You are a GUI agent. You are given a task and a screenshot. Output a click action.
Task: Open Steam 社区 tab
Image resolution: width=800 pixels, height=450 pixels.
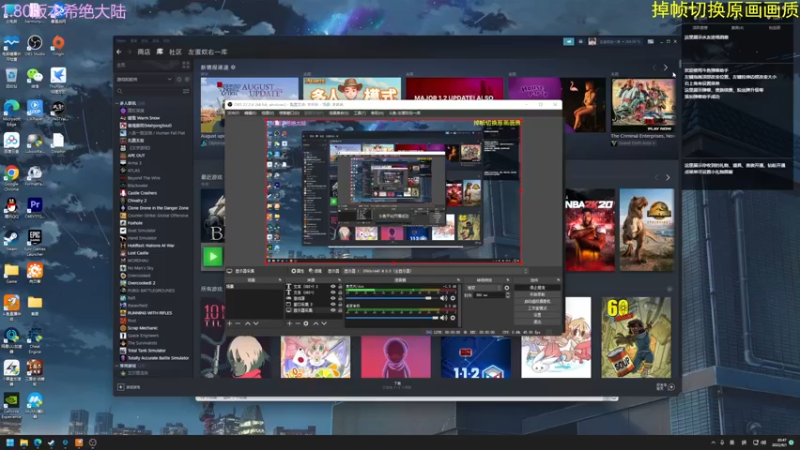(176, 52)
